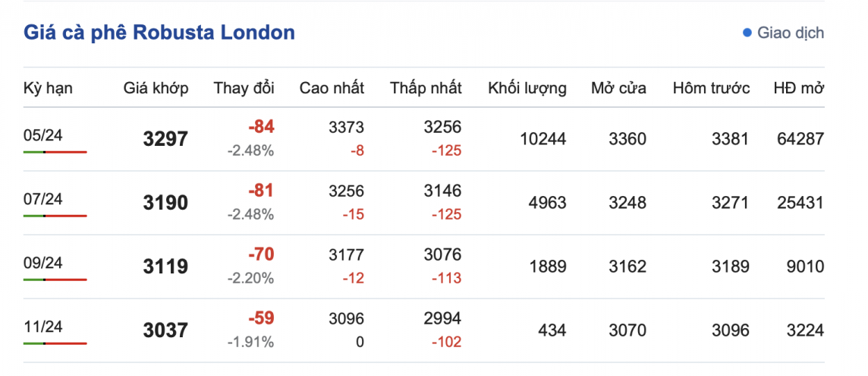868x376 pixels.
Task: Select the "Thấp nhất" column header
Action: 426,87
